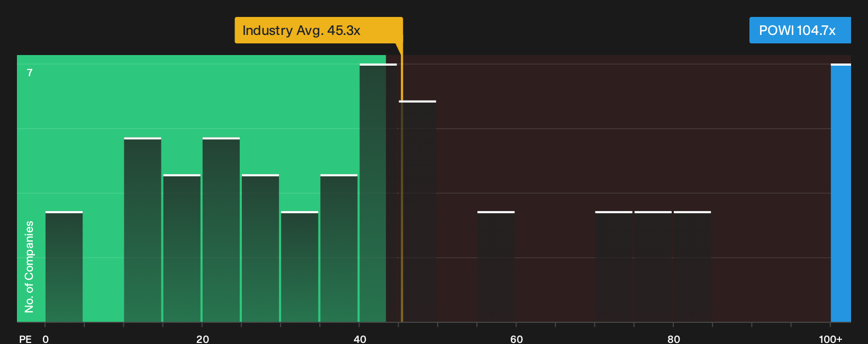Click the x-axis tick label 0
This screenshot has height=344, width=868.
pos(46,339)
